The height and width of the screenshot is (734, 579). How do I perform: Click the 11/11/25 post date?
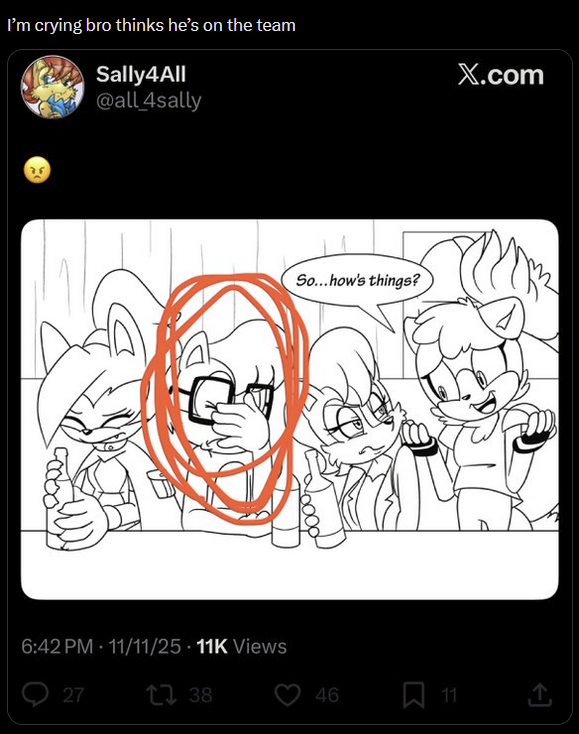point(145,646)
